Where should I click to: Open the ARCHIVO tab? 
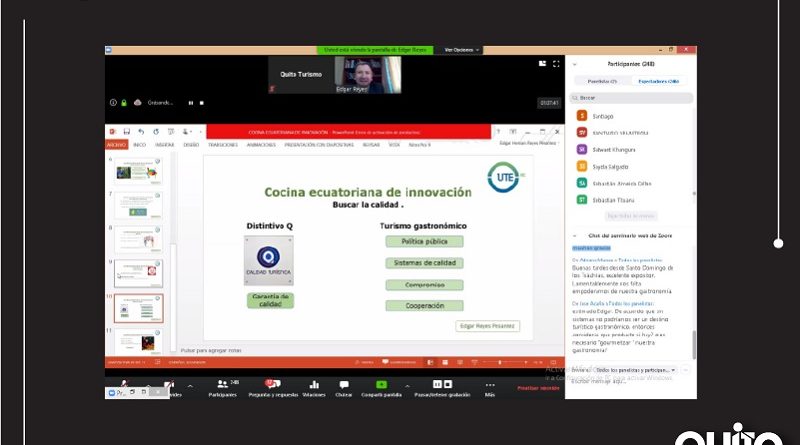[x=116, y=145]
